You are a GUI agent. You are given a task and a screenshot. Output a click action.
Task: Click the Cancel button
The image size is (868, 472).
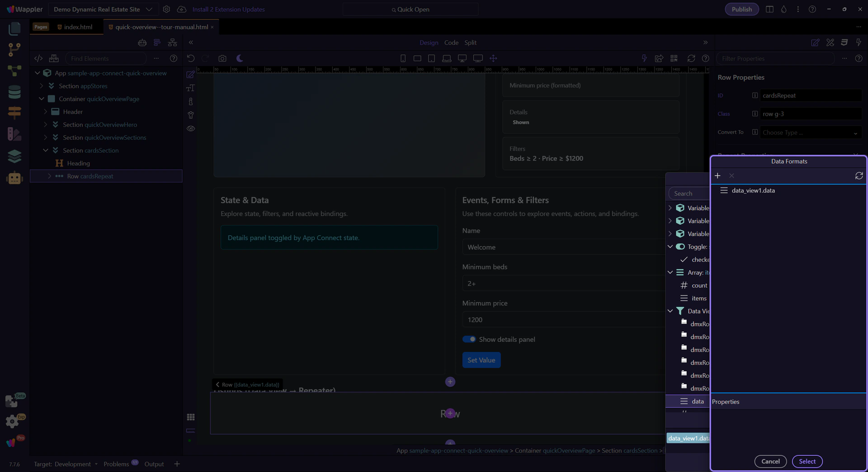(x=770, y=462)
